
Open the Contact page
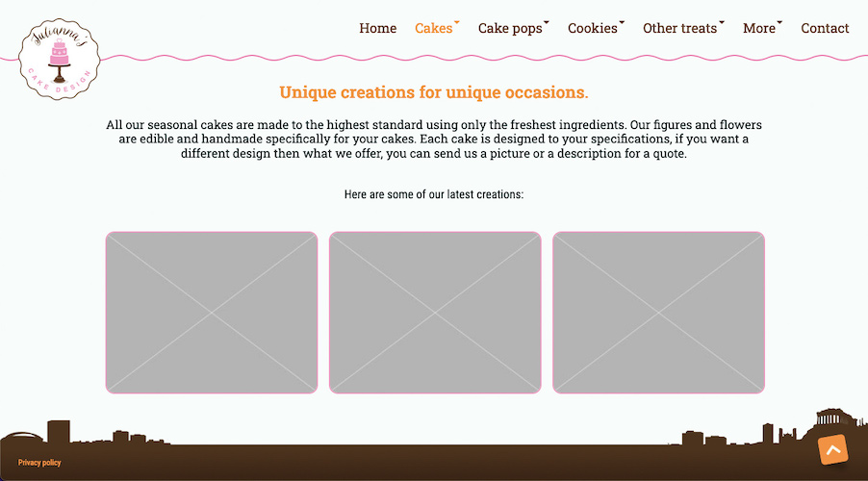825,28
